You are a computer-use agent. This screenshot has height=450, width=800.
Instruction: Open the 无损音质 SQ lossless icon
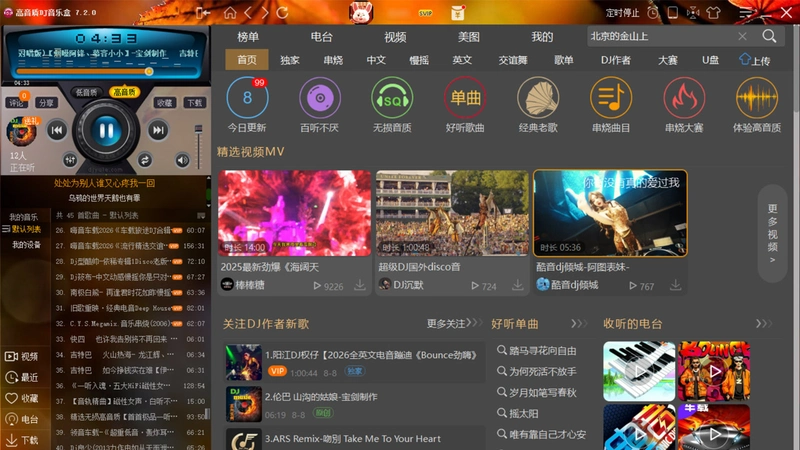tap(392, 98)
